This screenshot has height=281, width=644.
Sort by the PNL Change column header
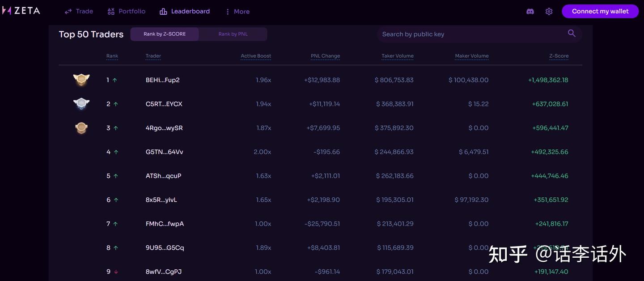(x=325, y=56)
